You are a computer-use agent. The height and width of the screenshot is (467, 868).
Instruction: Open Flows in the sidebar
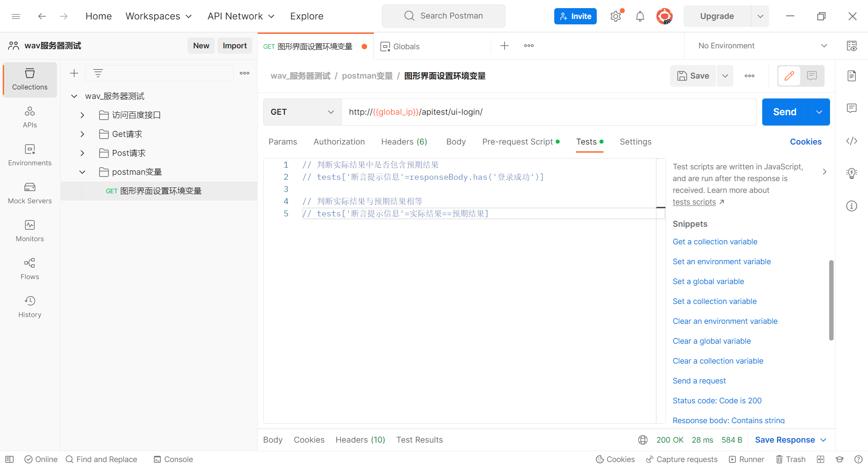(30, 269)
